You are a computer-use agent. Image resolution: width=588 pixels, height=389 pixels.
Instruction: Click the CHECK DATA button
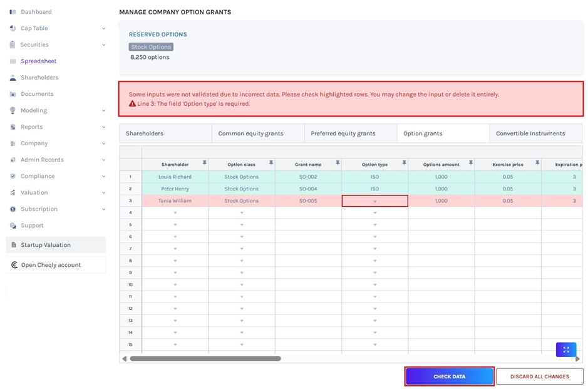[x=449, y=376]
